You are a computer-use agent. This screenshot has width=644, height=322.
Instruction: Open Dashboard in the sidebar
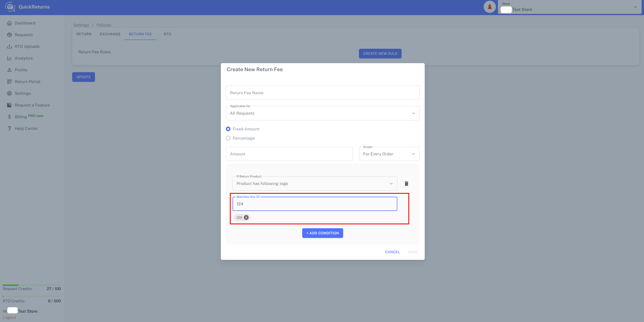[25, 23]
